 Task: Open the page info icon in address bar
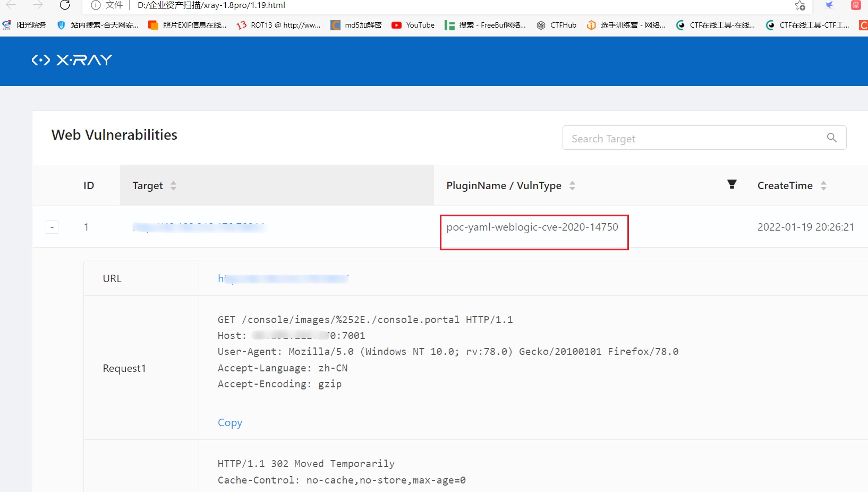(96, 5)
